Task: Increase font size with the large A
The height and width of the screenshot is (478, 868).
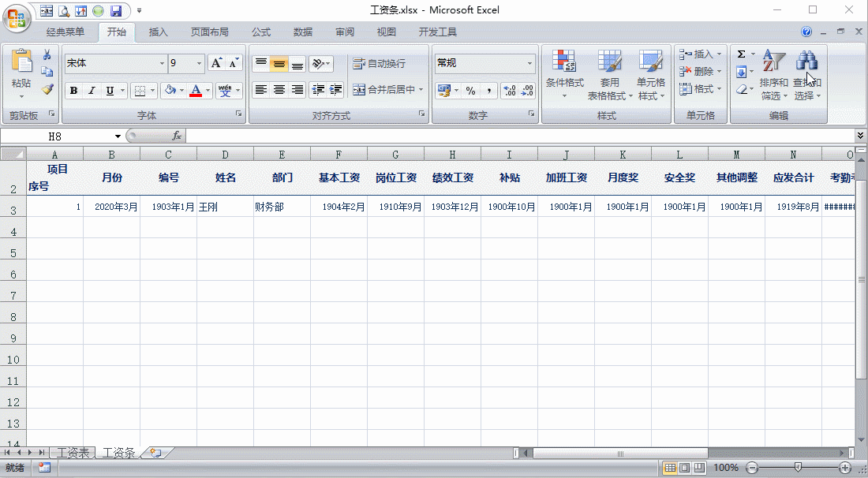Action: tap(216, 63)
